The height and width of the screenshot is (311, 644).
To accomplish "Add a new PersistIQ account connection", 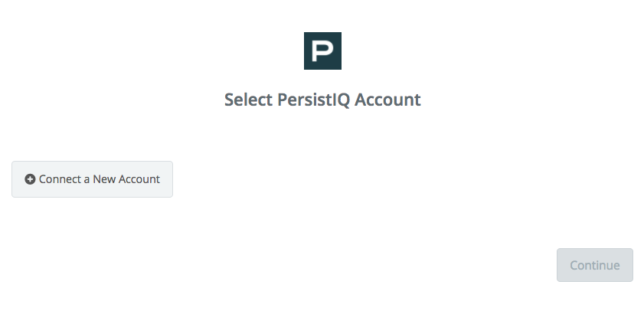I will pos(92,179).
